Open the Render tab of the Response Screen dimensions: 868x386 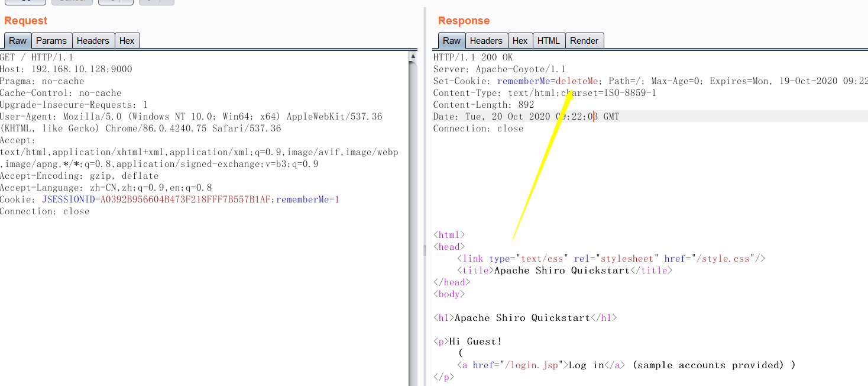[x=584, y=41]
